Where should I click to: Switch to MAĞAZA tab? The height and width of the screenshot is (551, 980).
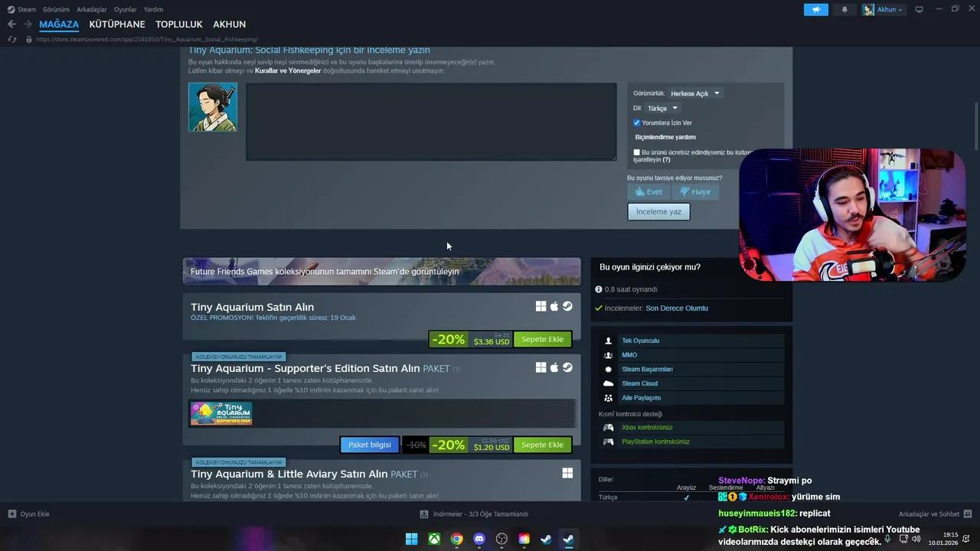click(59, 24)
